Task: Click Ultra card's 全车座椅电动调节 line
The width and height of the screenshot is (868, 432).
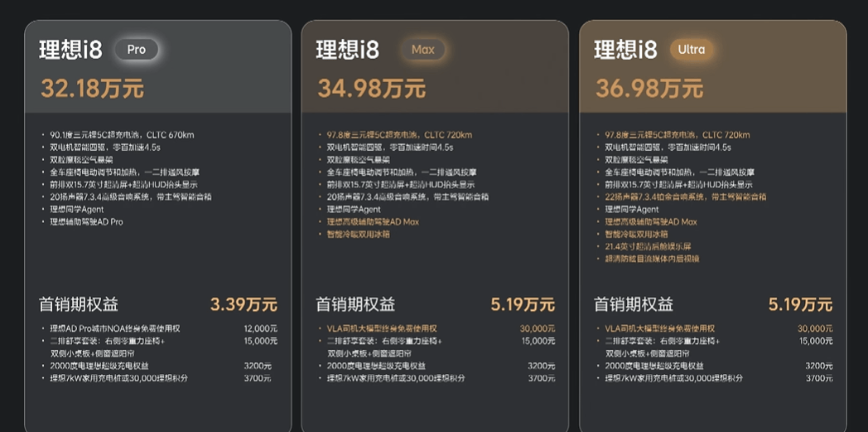Action: pos(679,172)
